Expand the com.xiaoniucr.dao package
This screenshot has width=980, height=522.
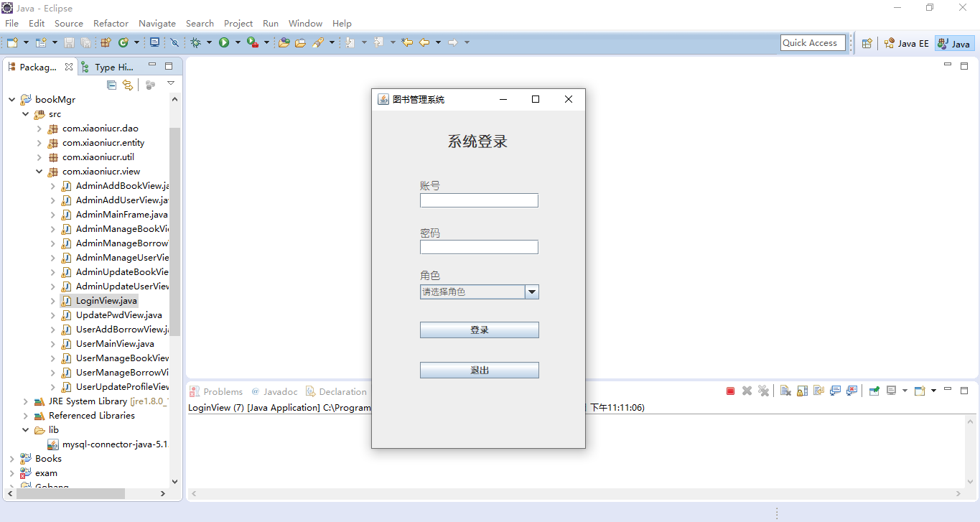39,129
